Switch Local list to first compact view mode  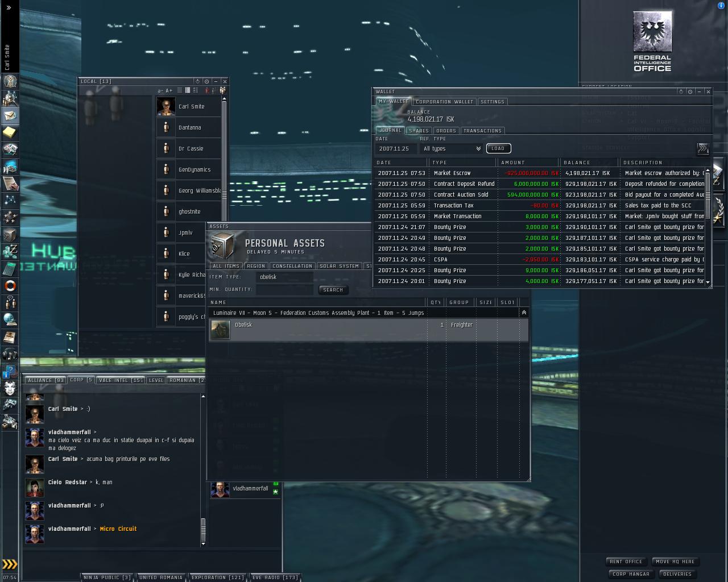(180, 90)
